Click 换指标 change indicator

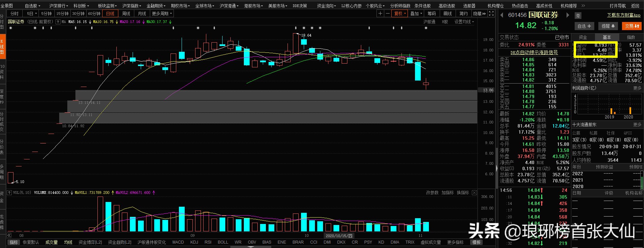(463, 193)
